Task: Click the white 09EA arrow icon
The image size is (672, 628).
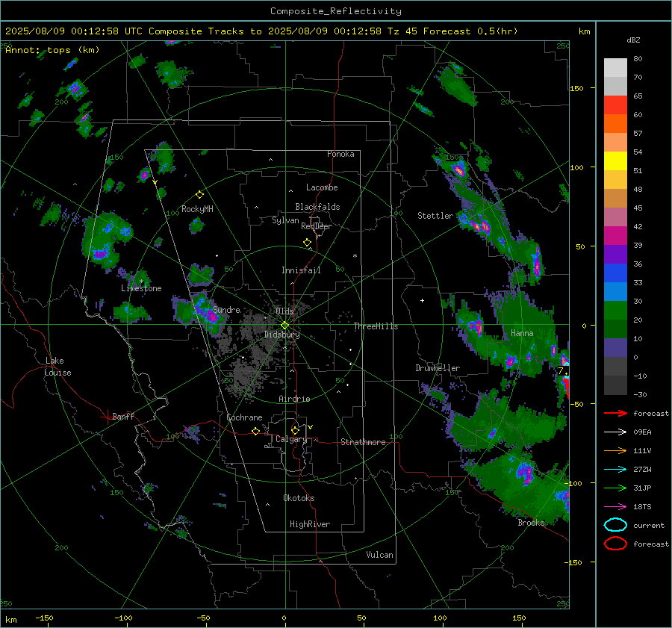Action: [615, 432]
